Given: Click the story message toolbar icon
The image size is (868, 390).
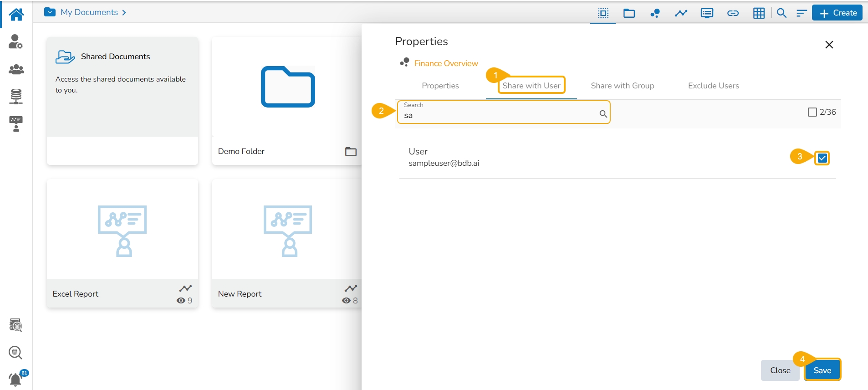Looking at the screenshot, I should click(707, 13).
